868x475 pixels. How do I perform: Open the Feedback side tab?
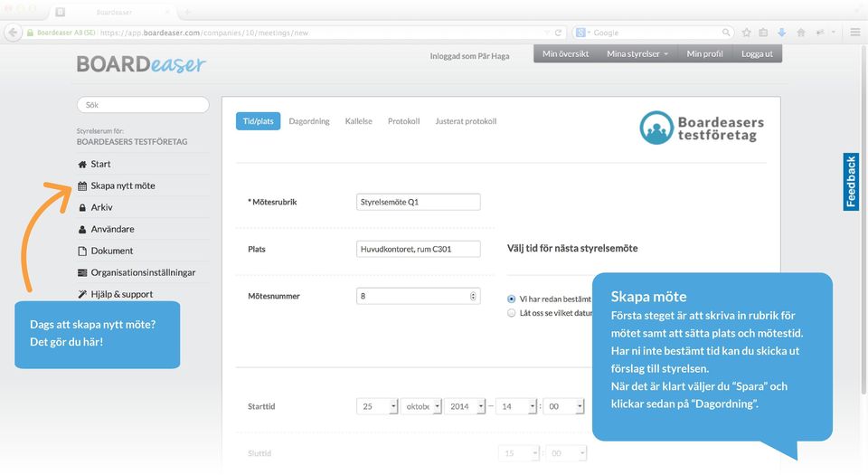[851, 182]
